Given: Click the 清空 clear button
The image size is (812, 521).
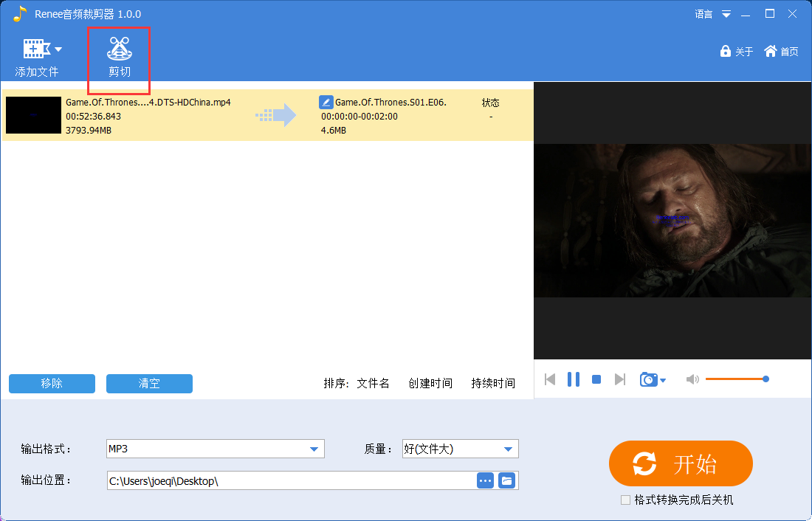Looking at the screenshot, I should tap(149, 383).
